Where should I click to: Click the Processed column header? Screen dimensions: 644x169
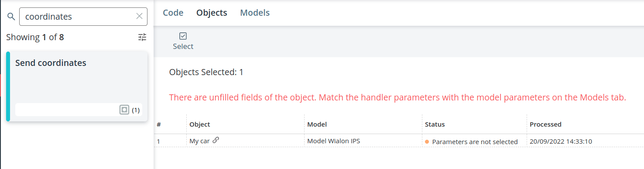(x=545, y=124)
